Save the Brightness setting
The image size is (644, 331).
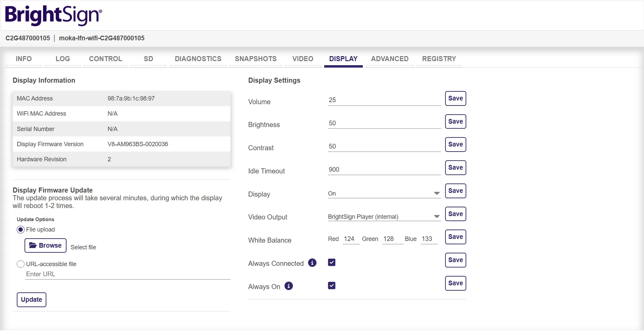pos(456,122)
